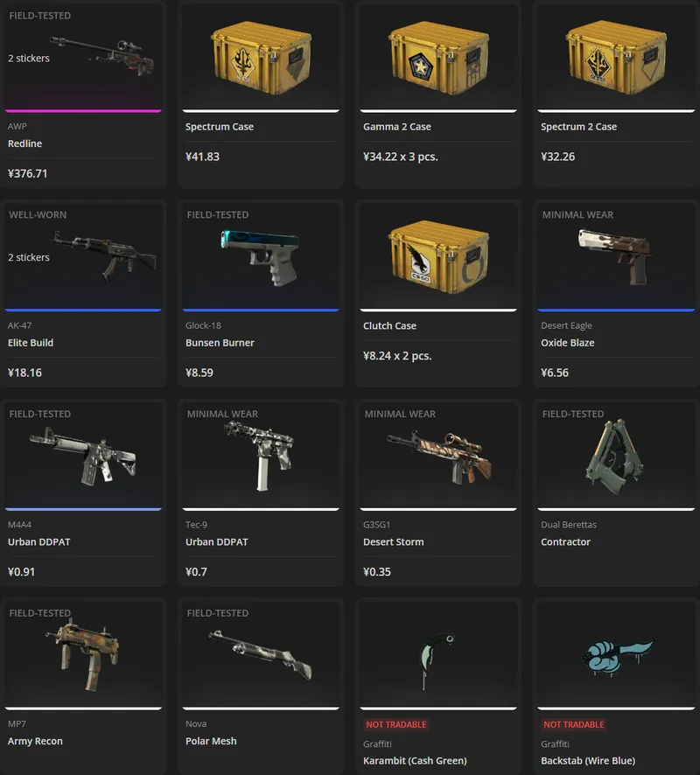
Task: Select the AWP Redline rifle image
Action: pyautogui.click(x=102, y=55)
